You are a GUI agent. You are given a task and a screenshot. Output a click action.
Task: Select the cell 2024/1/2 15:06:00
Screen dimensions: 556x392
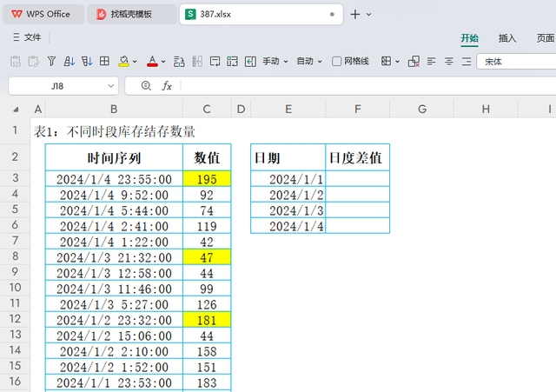(x=114, y=336)
